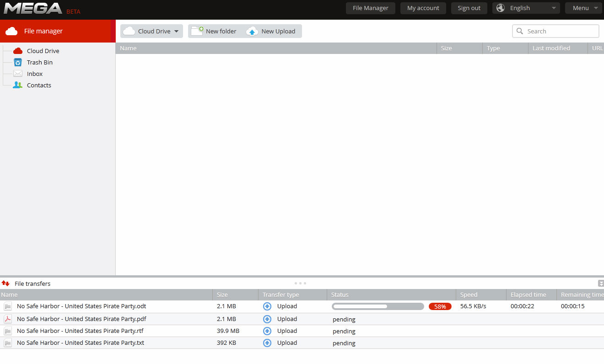Viewport: 604px width, 364px height.
Task: Open Trash Bin recycle icon
Action: [18, 62]
